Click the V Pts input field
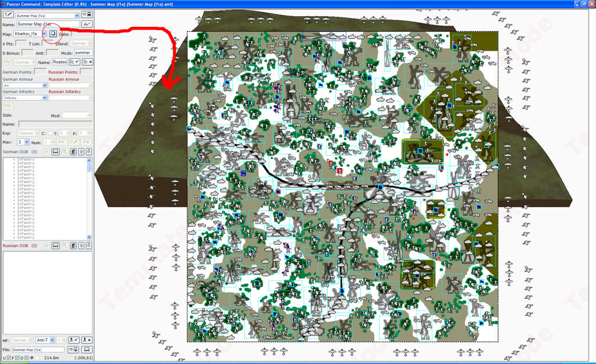596x364 pixels. pos(21,44)
